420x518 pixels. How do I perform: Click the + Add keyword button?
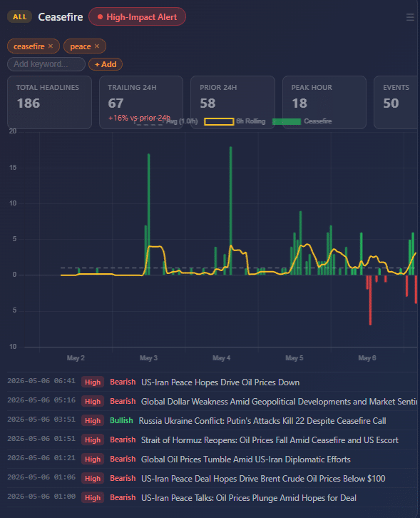pos(106,64)
